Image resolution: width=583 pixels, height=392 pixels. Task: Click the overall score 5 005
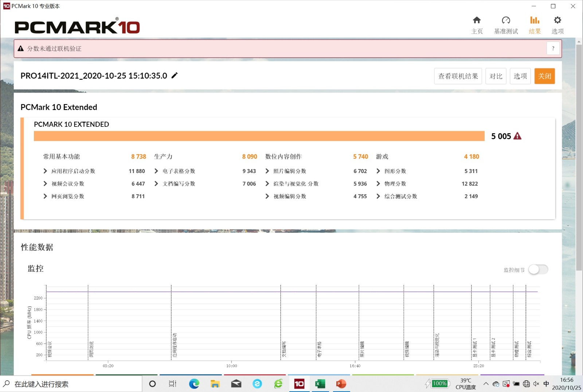pos(501,136)
